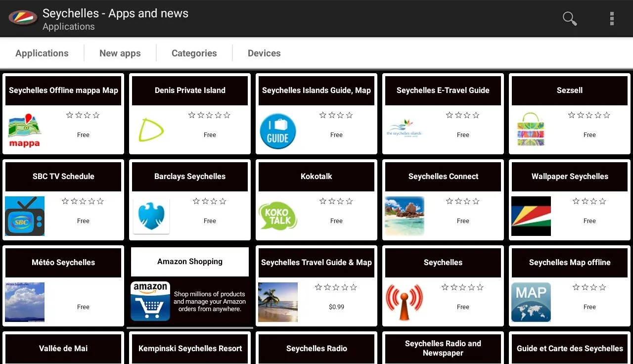Switch to the Applications tab
633x364 pixels.
(x=42, y=53)
